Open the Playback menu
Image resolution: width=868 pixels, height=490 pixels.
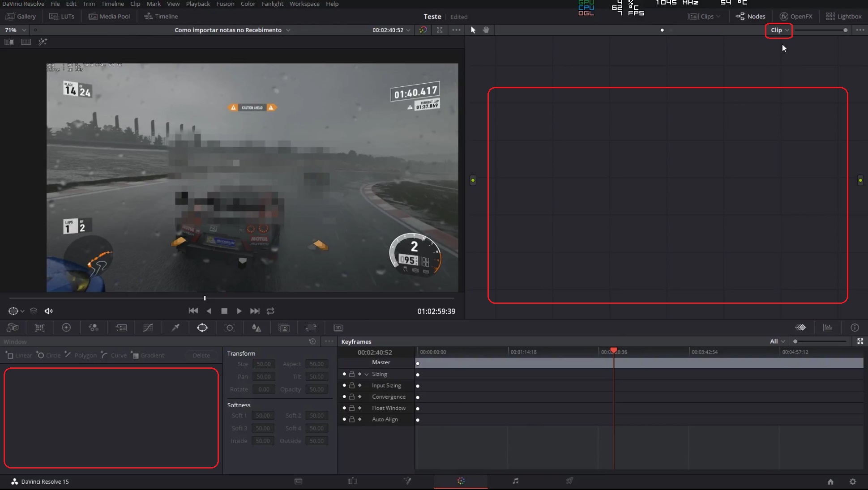click(198, 4)
